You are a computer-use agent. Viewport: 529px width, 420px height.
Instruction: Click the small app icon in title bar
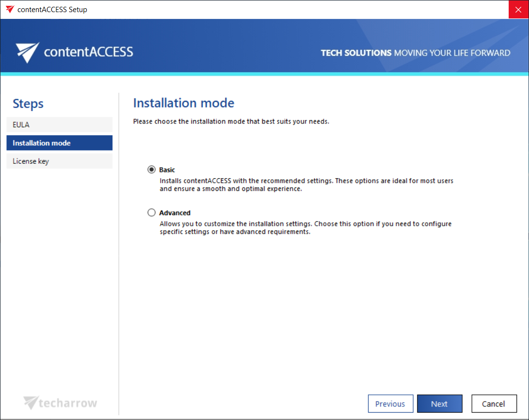[x=10, y=9]
